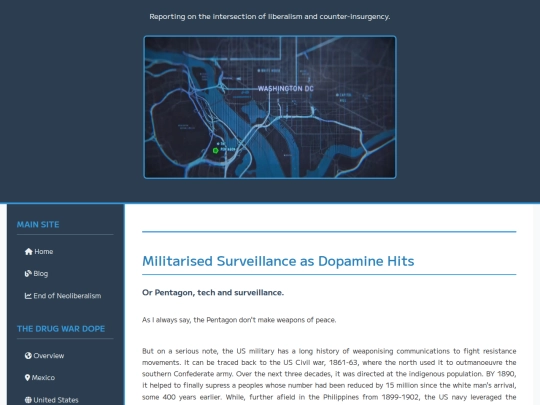This screenshot has width=540, height=405.
Task: Click the Washington DC label on map
Action: click(x=285, y=89)
